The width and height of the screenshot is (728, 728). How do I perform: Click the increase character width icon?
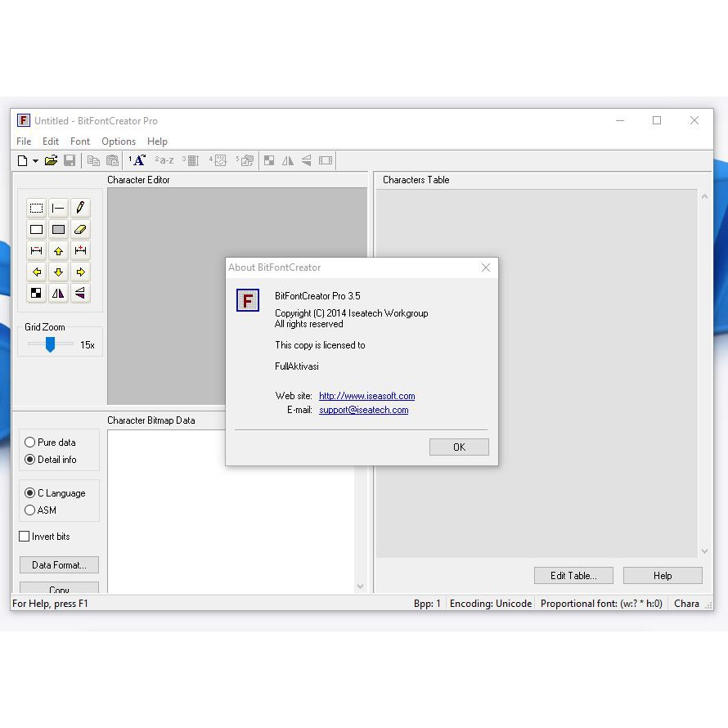pyautogui.click(x=80, y=250)
